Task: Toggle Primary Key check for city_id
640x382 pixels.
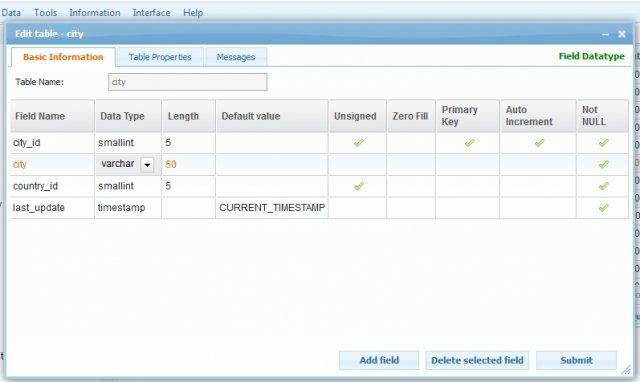Action: tap(469, 143)
